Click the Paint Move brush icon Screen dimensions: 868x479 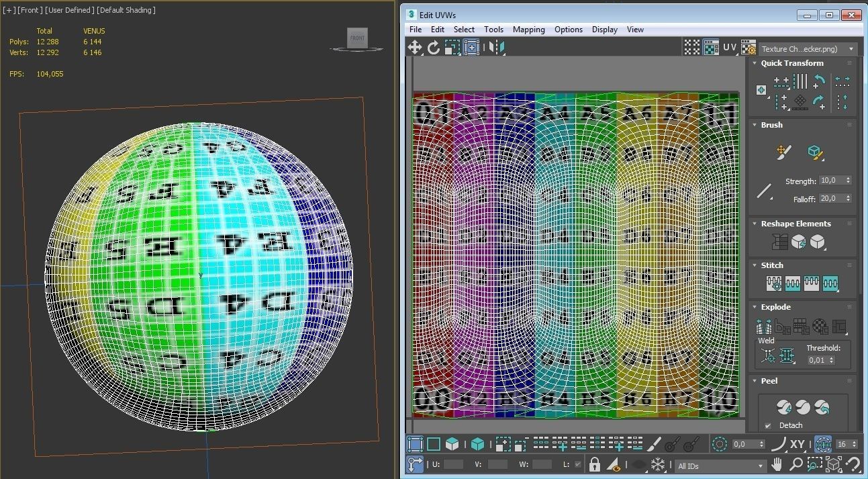tap(783, 152)
